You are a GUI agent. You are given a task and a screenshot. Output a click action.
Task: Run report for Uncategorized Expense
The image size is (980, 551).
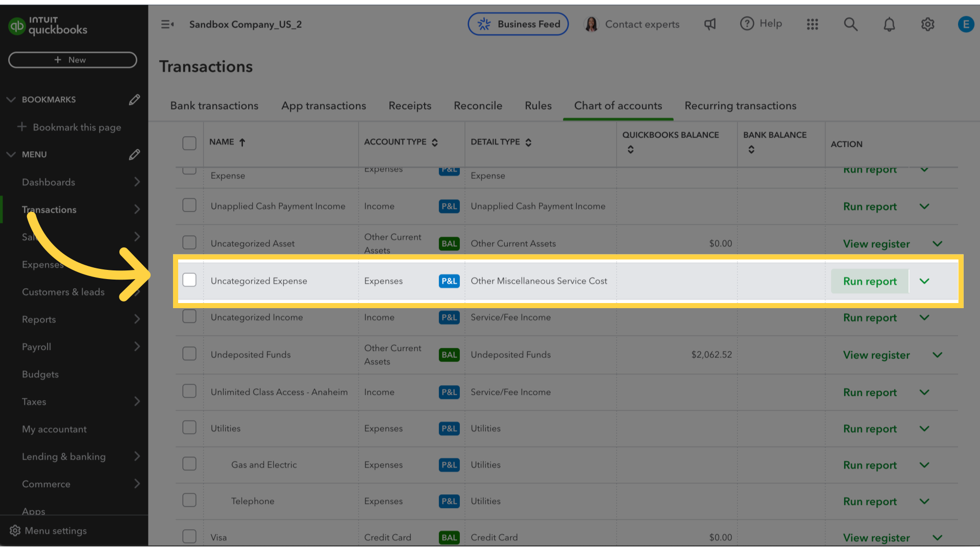tap(870, 281)
